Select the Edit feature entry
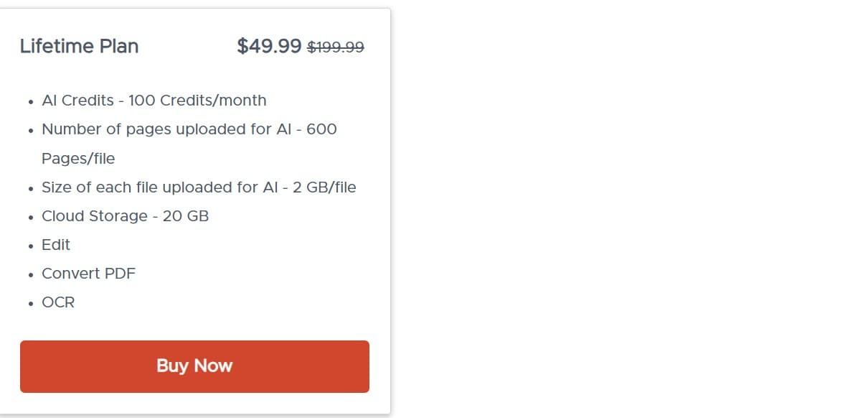Viewport: 868px width, 418px height. (x=55, y=245)
